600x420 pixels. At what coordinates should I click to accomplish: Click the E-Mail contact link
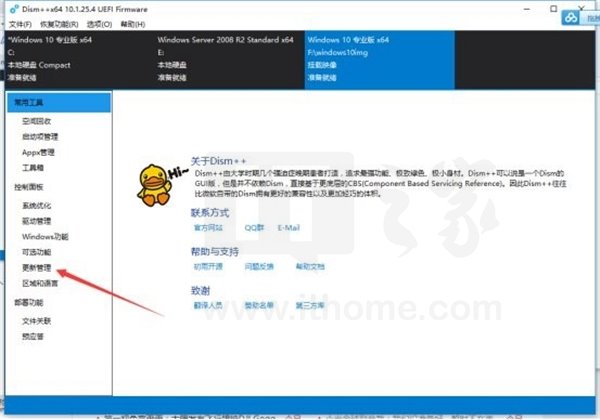pos(289,228)
